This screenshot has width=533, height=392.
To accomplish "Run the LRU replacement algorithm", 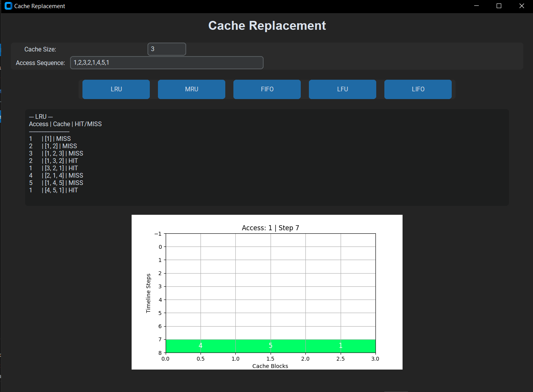I will tap(116, 89).
